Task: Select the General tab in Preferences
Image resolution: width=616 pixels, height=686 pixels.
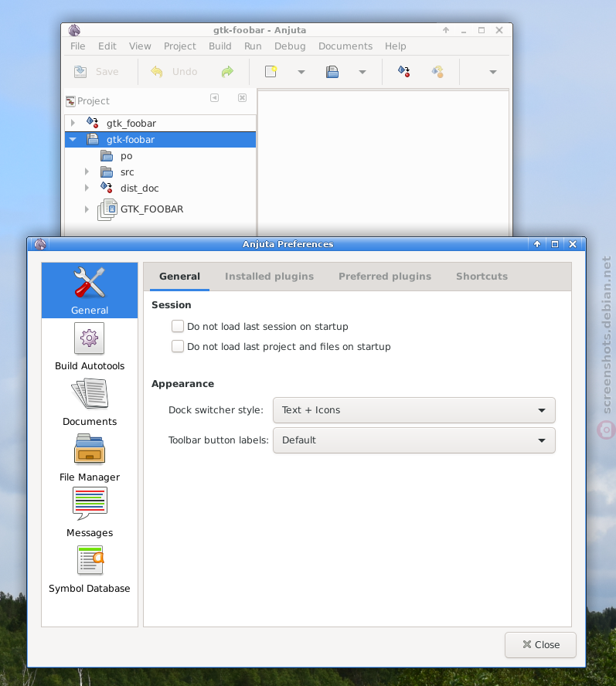Action: click(x=179, y=277)
